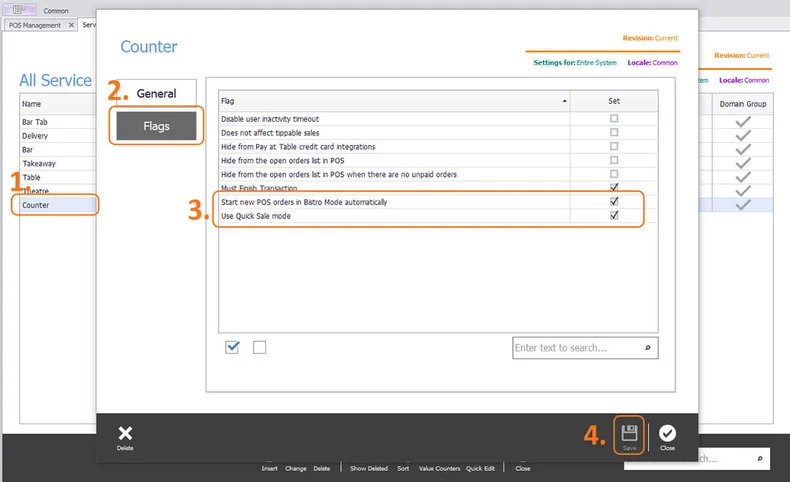
Task: Toggle Domain Group checkmark for Bar Tab row
Action: [x=743, y=121]
